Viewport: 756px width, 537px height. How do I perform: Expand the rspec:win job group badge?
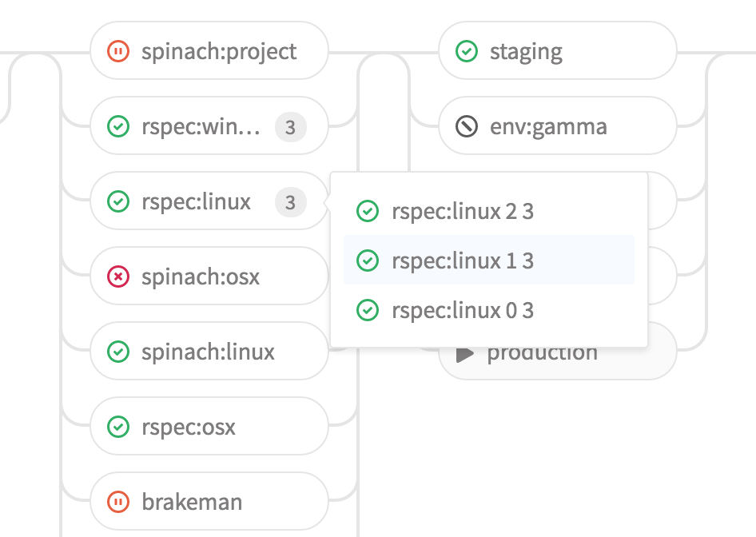click(291, 126)
